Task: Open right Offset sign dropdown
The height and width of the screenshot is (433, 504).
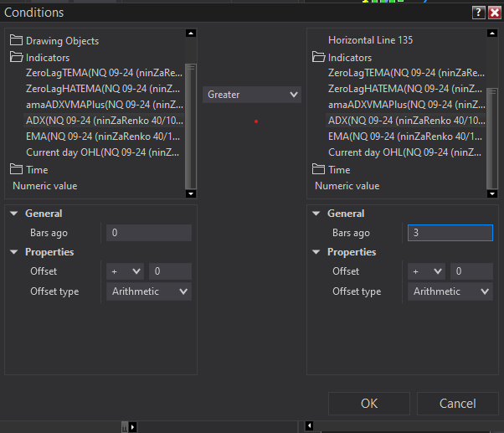Action: point(427,271)
